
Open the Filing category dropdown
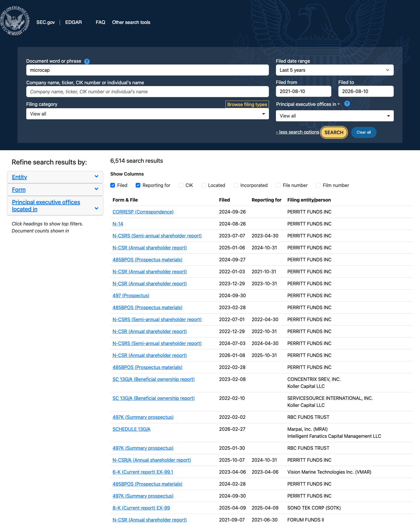147,114
